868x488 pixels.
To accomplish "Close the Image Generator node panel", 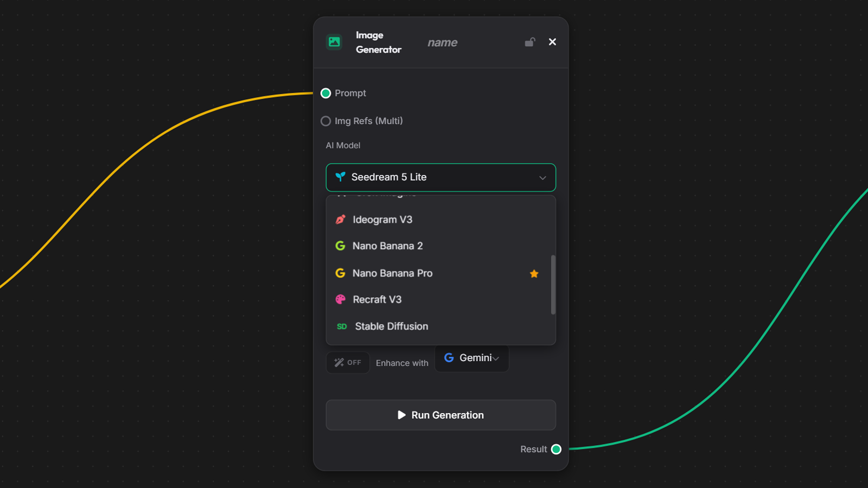I will [x=552, y=42].
